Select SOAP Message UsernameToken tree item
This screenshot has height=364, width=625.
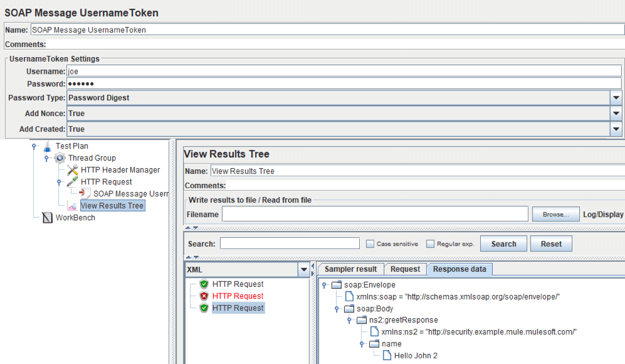pyautogui.click(x=131, y=194)
